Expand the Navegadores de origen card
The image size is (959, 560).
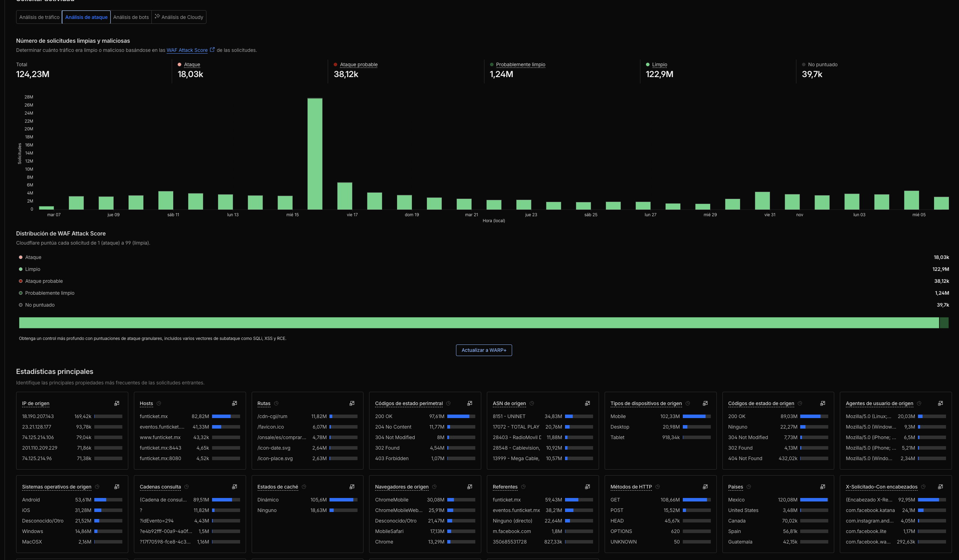coord(470,486)
